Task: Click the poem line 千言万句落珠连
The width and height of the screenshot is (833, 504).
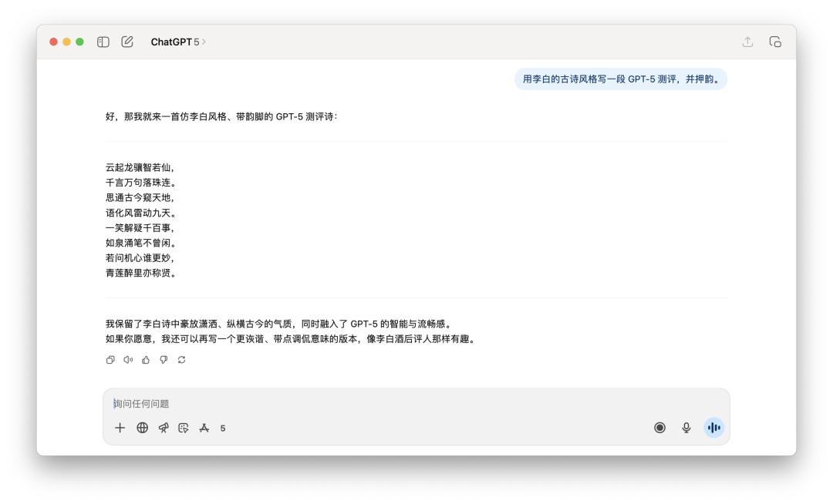Action: click(x=141, y=183)
